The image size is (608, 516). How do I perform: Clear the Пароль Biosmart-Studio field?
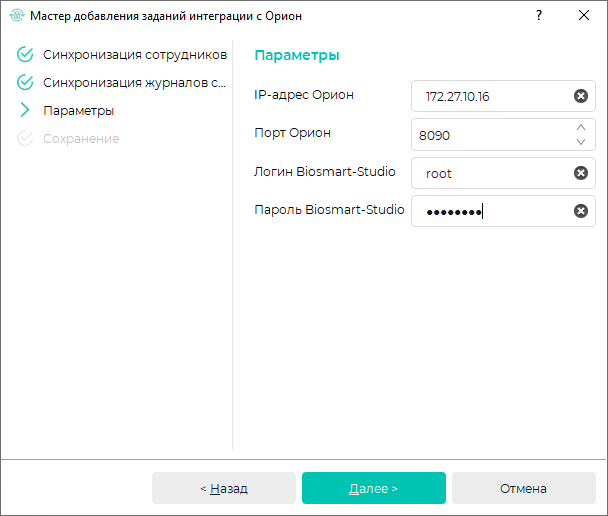[580, 211]
